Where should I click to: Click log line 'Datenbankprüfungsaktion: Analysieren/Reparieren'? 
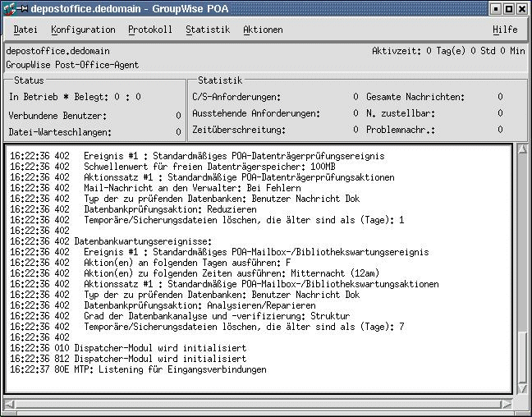(x=163, y=305)
